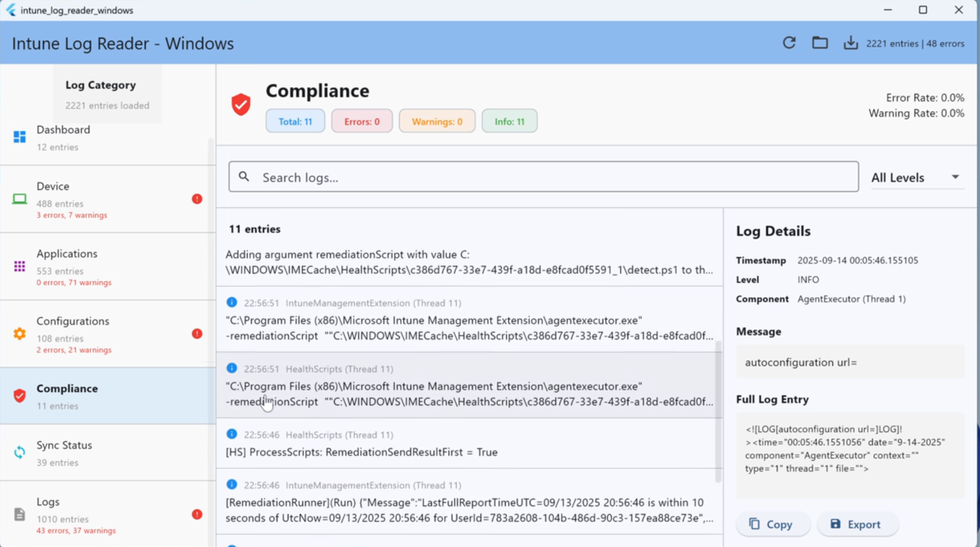Toggle the Errors: 0 filter chip
Screen dimensions: 980x547
(361, 121)
